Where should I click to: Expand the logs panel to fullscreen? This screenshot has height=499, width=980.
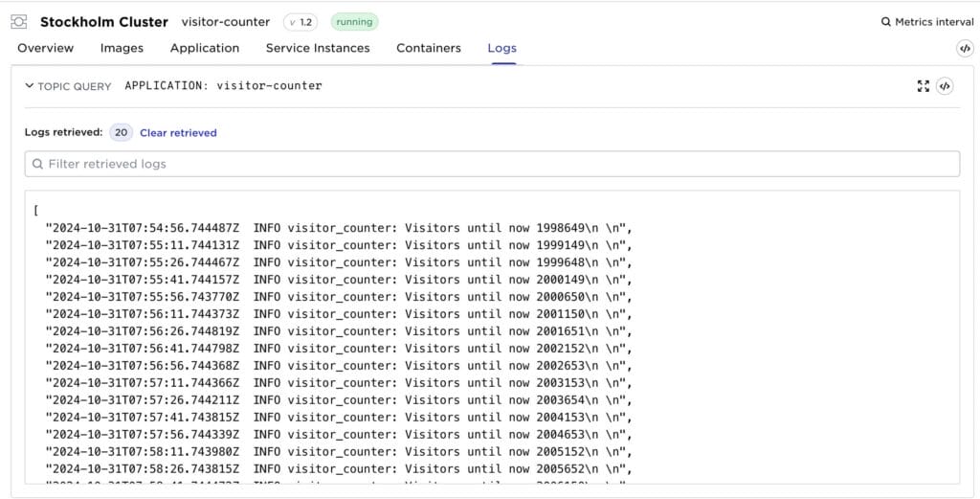[923, 86]
